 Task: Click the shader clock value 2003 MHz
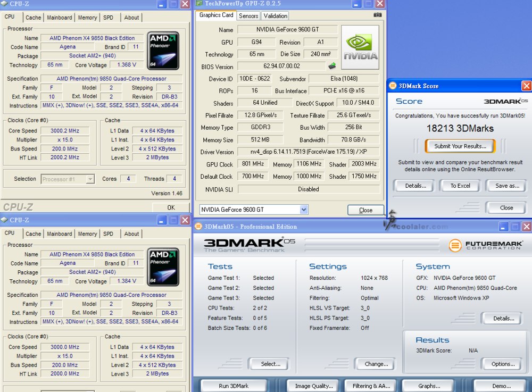click(364, 164)
